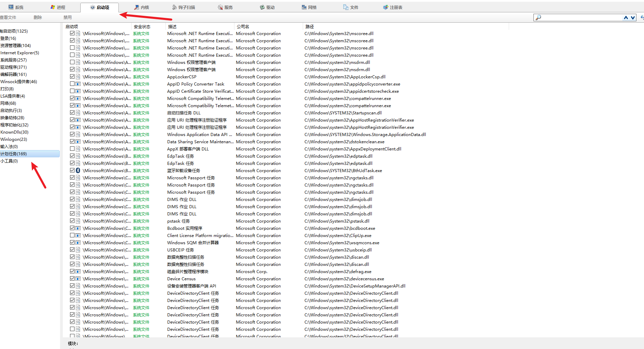Select 驱动程序(371) category
The height and width of the screenshot is (349, 644).
(x=13, y=67)
